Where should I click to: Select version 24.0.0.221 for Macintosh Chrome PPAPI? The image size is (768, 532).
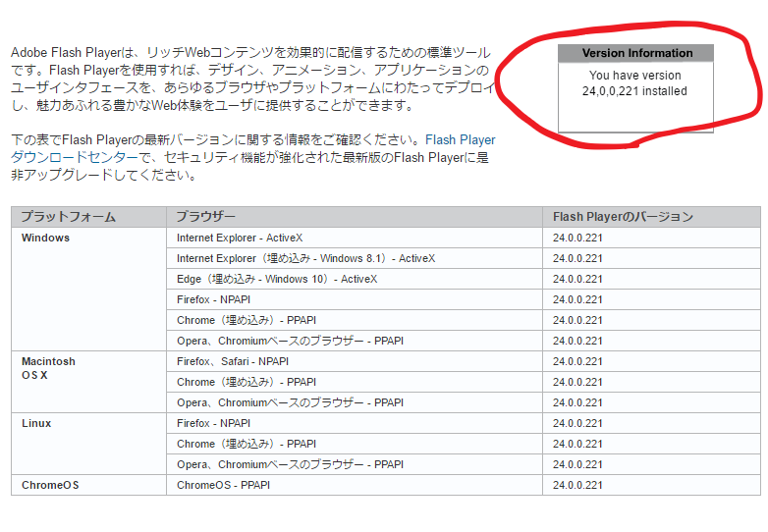651,382
